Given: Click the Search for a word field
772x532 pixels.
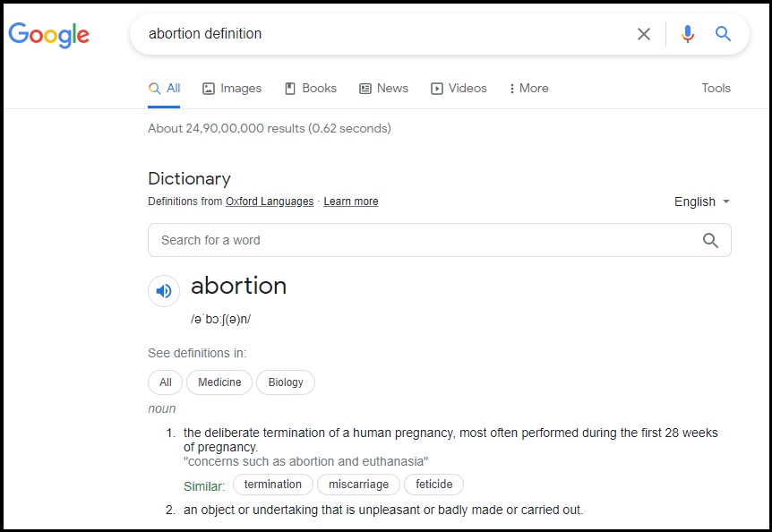Looking at the screenshot, I should click(x=439, y=240).
